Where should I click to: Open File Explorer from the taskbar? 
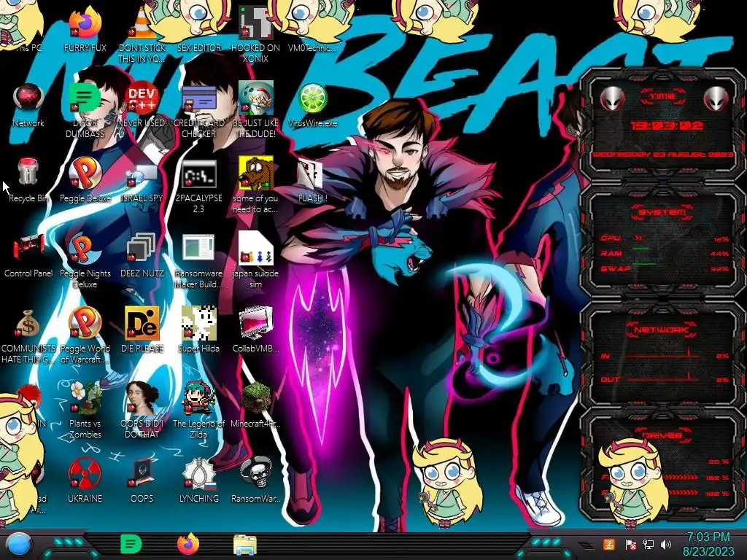(x=245, y=545)
